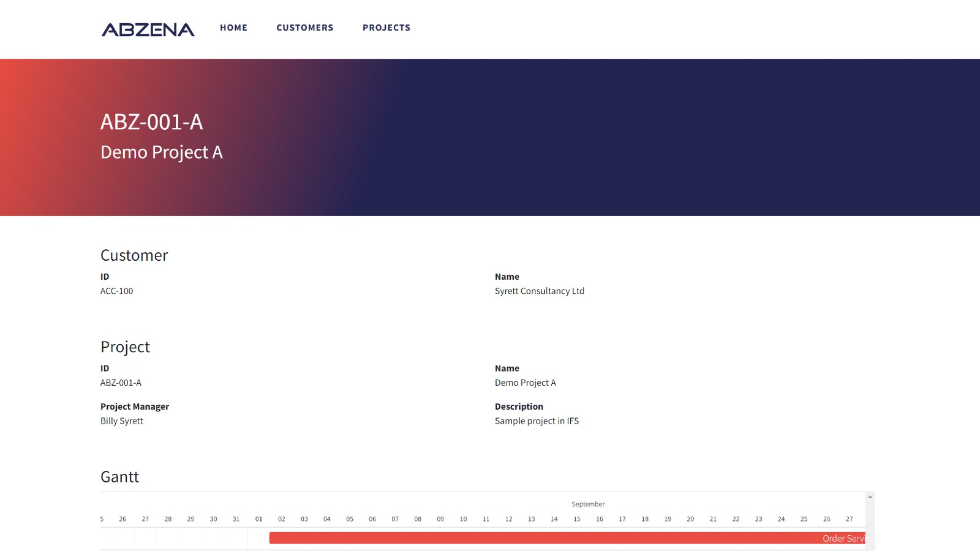Click day 31 on the Gantt timeline

coord(236,519)
